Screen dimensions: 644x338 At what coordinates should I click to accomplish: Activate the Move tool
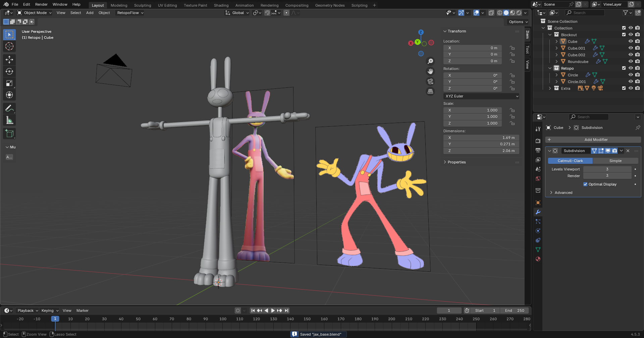point(9,60)
